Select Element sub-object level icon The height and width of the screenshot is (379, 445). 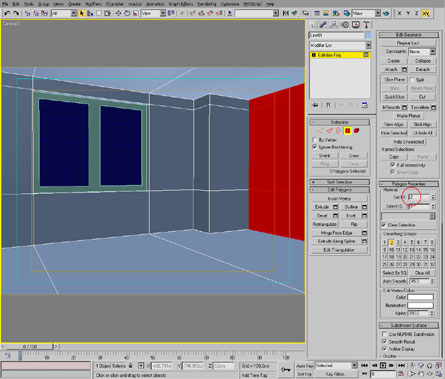pyautogui.click(x=356, y=131)
